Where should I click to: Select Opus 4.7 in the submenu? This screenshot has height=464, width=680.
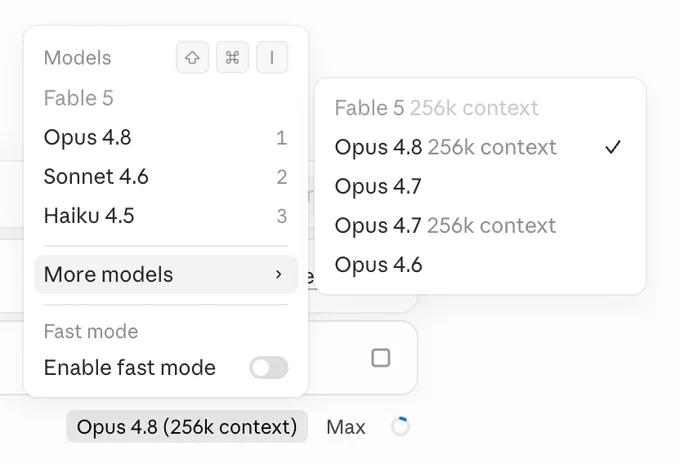tap(480, 186)
